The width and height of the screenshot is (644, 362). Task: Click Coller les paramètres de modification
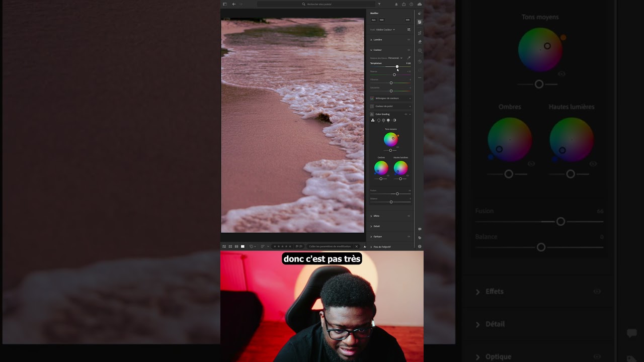coord(330,246)
